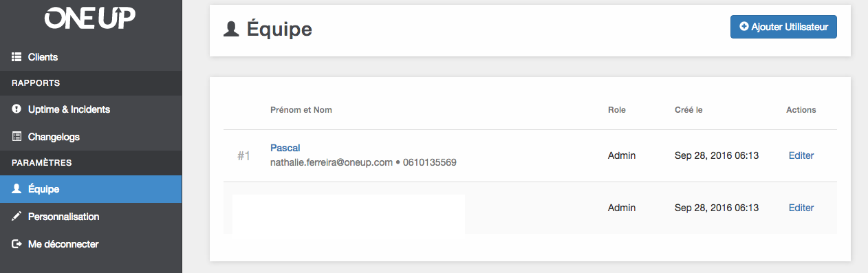Open Pascal's user profile link
Image resolution: width=868 pixels, height=273 pixels.
(x=285, y=148)
